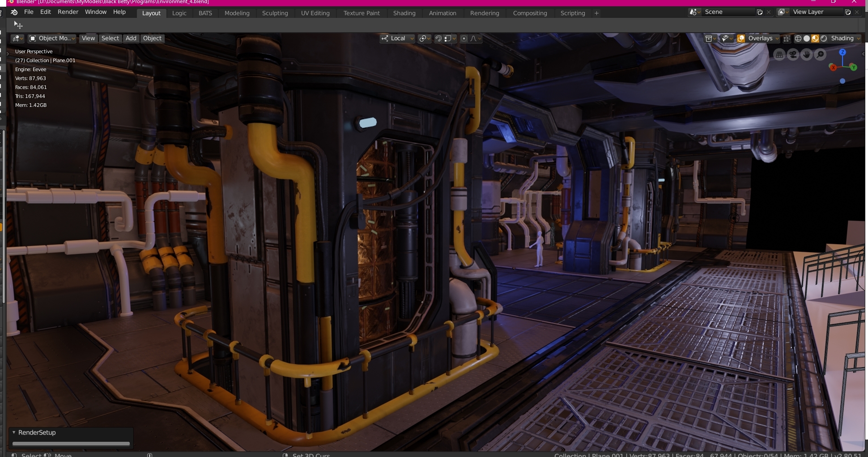The width and height of the screenshot is (868, 457).
Task: Click the camera view gizmo icon
Action: click(793, 55)
